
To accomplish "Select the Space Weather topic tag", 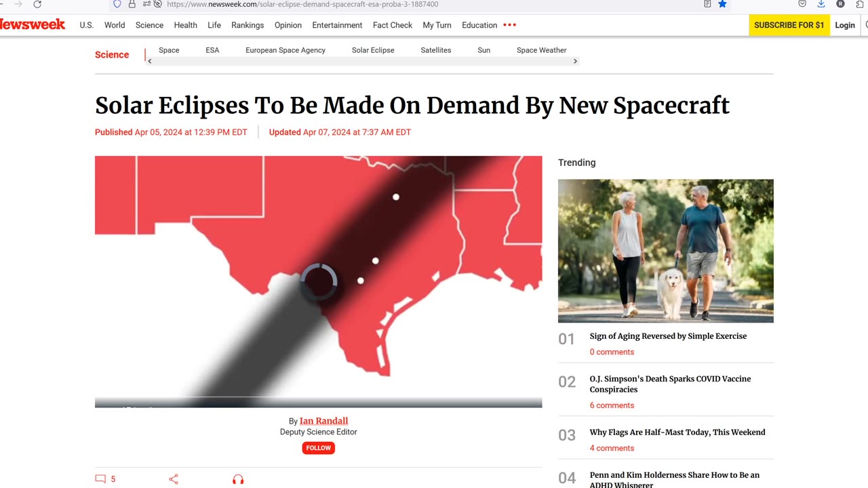I will (x=541, y=50).
